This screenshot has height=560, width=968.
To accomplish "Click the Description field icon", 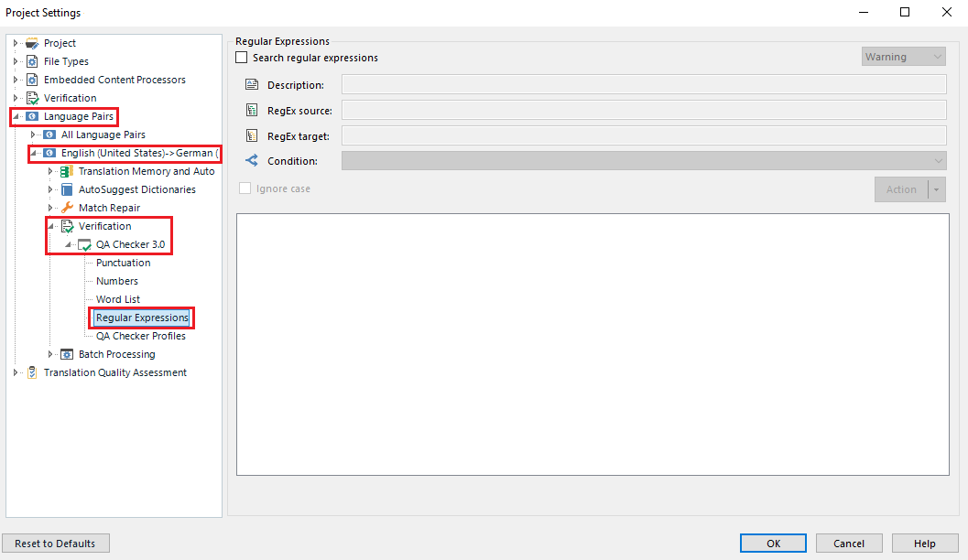I will coord(251,84).
